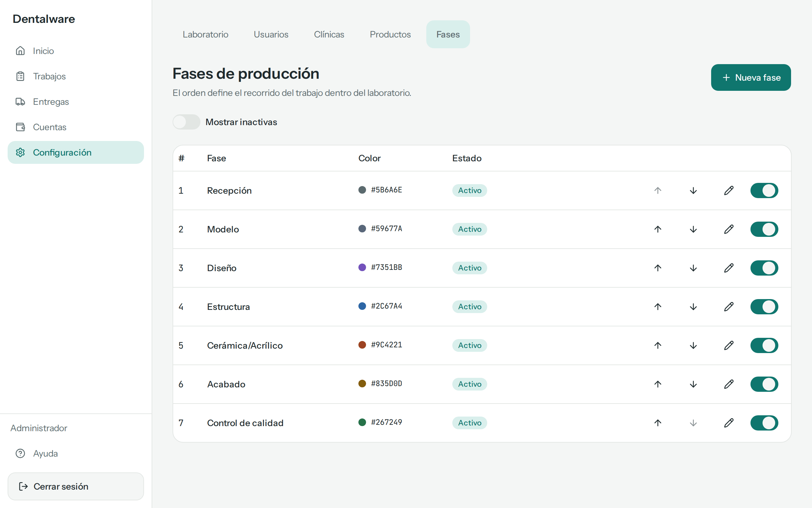Edit the Acabado phase
This screenshot has height=508, width=812.
pyautogui.click(x=729, y=384)
